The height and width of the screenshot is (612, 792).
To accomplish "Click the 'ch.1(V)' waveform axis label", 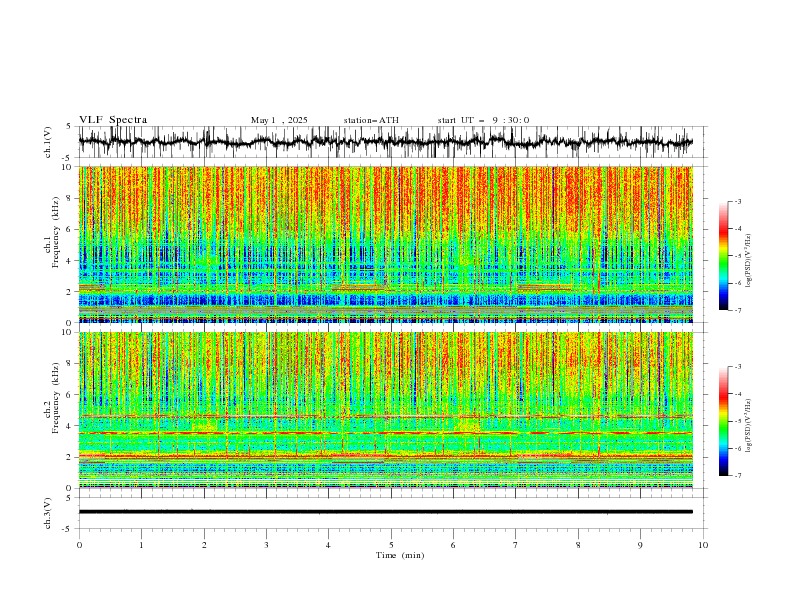I will [48, 142].
